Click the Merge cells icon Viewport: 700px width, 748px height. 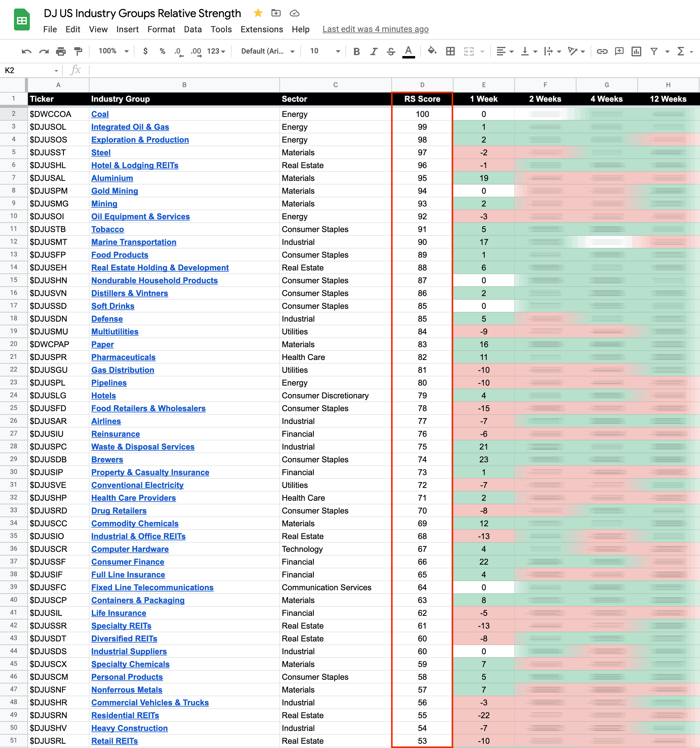tap(468, 51)
